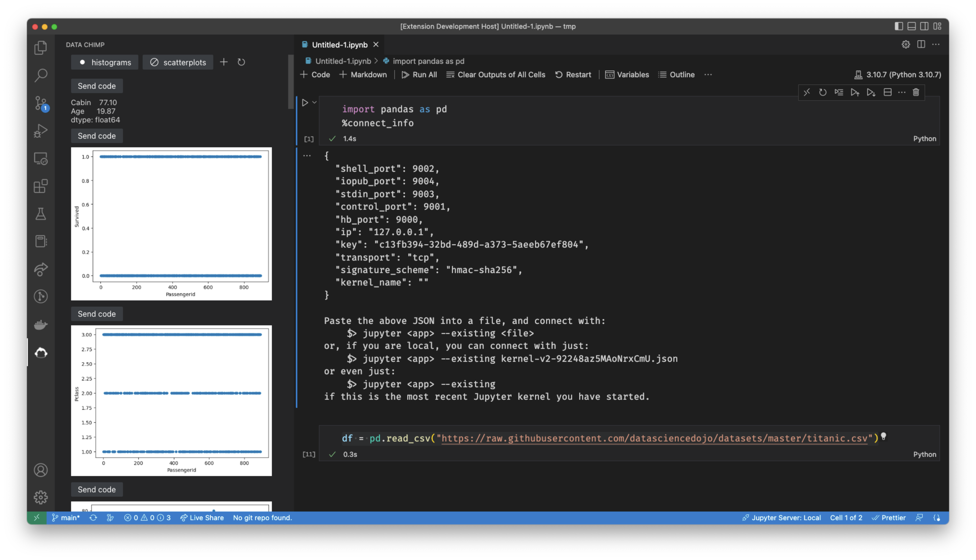Click the Restart kernel icon
The height and width of the screenshot is (560, 976).
(x=573, y=74)
